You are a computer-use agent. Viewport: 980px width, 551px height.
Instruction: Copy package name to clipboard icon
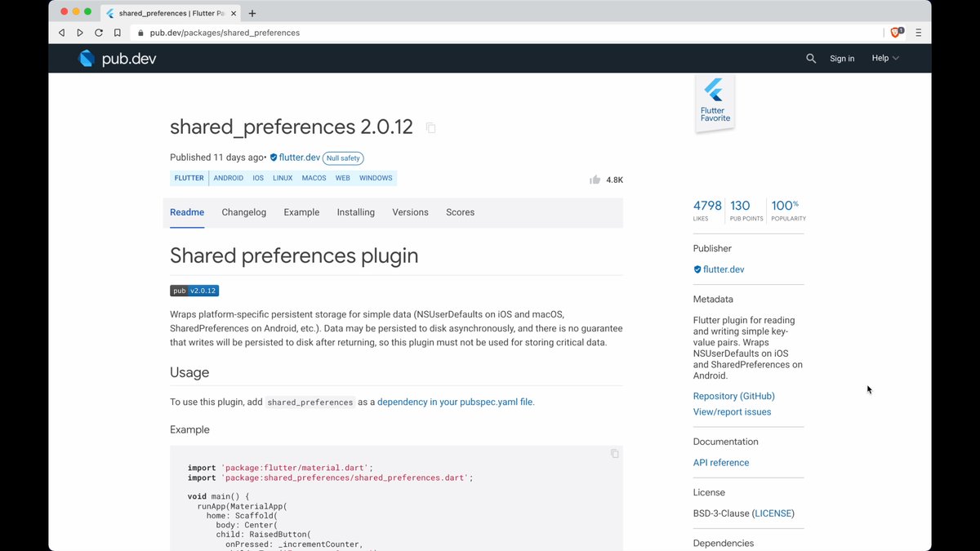[x=430, y=128]
